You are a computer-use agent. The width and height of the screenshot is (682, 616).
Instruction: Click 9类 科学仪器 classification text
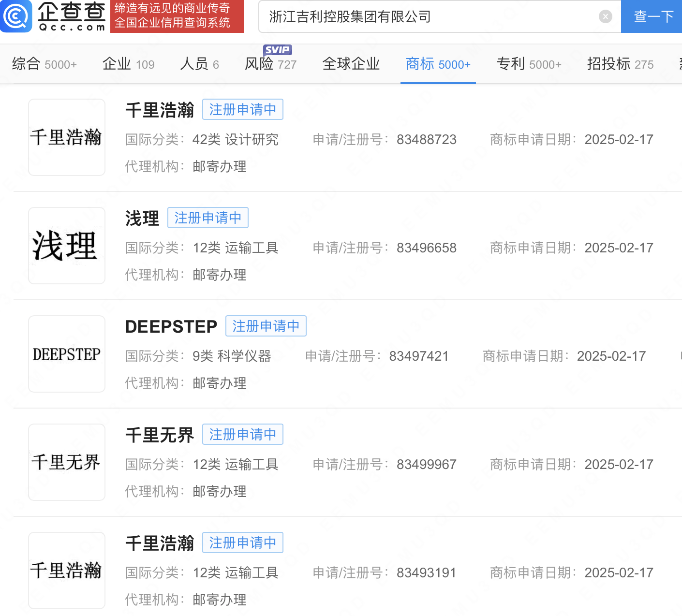[232, 356]
